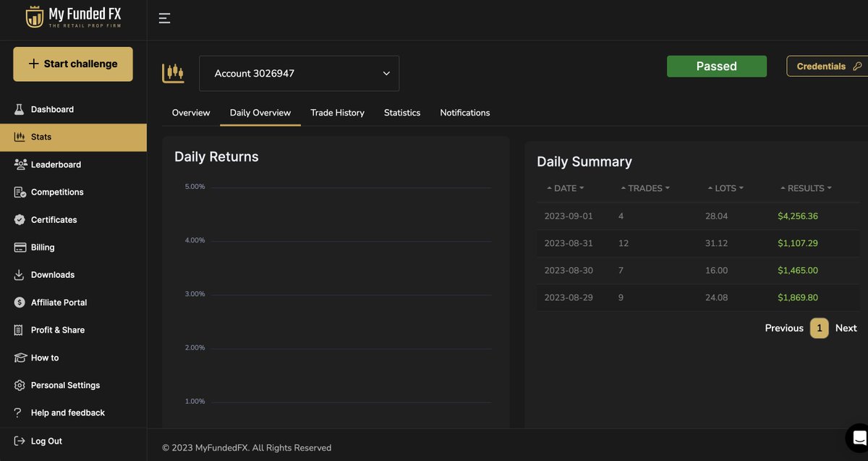The height and width of the screenshot is (461, 868).
Task: Click the green Passed status button
Action: click(717, 66)
